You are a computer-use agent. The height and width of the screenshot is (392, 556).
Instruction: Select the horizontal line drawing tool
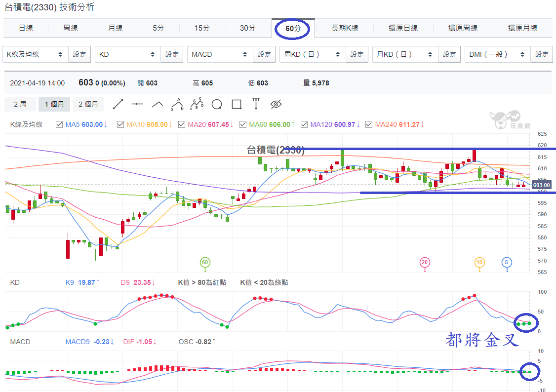click(x=138, y=104)
